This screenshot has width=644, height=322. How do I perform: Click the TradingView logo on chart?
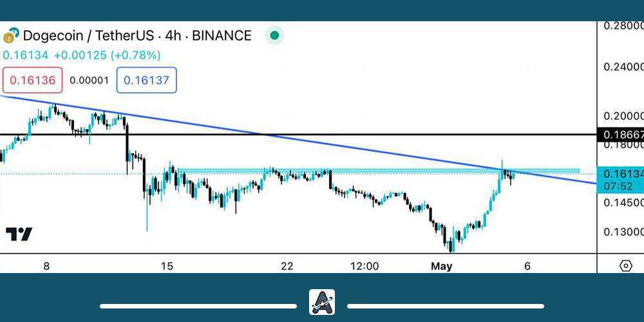pyautogui.click(x=19, y=234)
